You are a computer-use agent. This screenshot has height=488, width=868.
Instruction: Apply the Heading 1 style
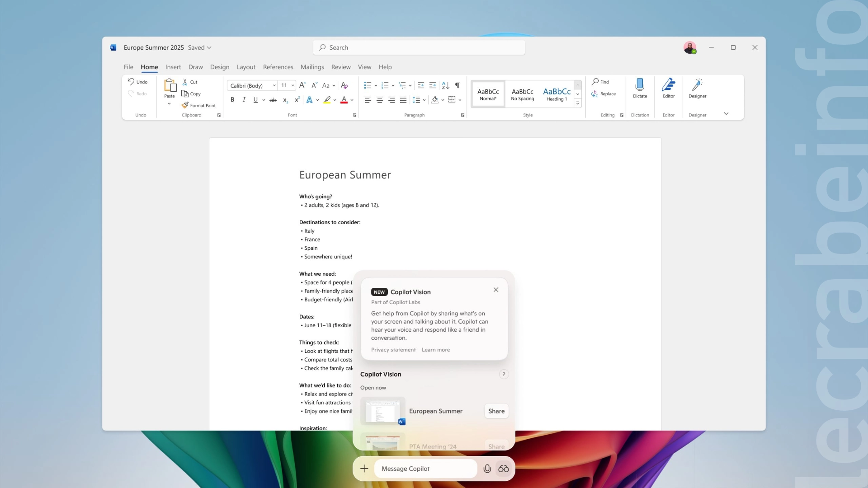coord(557,94)
